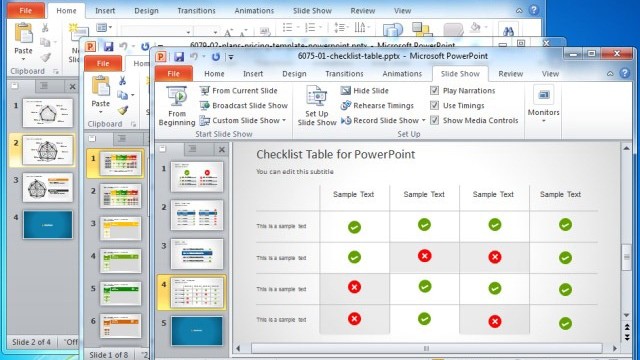640x360 pixels.
Task: Switch to Home tab in checklist-table window
Action: click(214, 73)
